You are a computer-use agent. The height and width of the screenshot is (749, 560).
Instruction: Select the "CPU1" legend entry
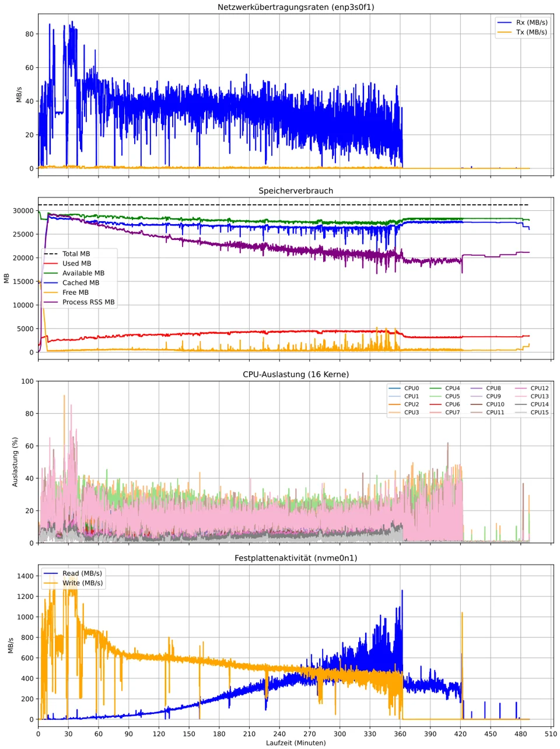point(404,396)
